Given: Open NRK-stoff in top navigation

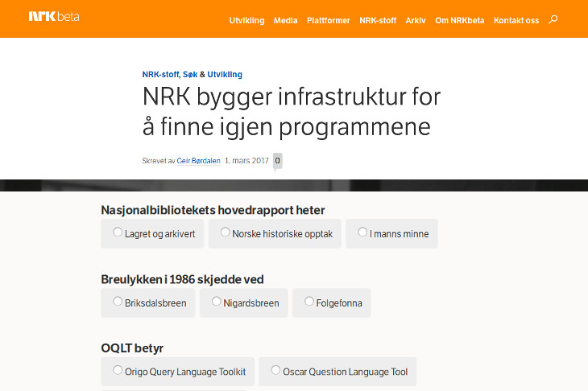Looking at the screenshot, I should point(378,21).
